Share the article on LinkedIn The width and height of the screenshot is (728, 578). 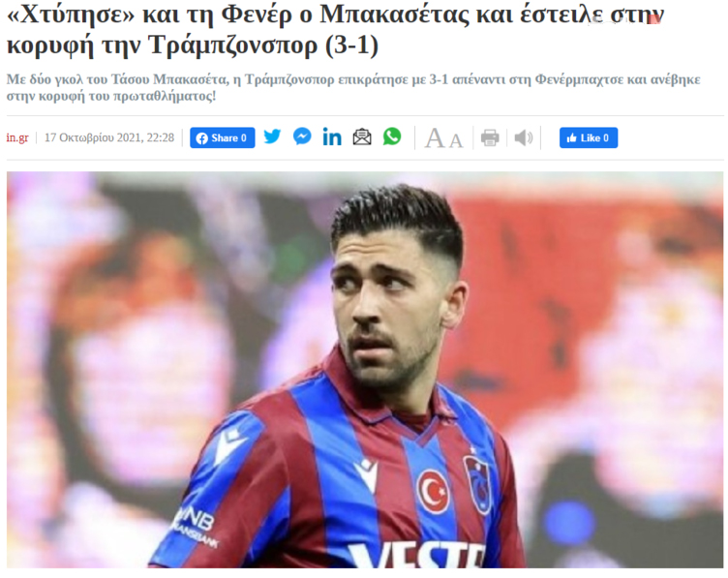tap(332, 137)
